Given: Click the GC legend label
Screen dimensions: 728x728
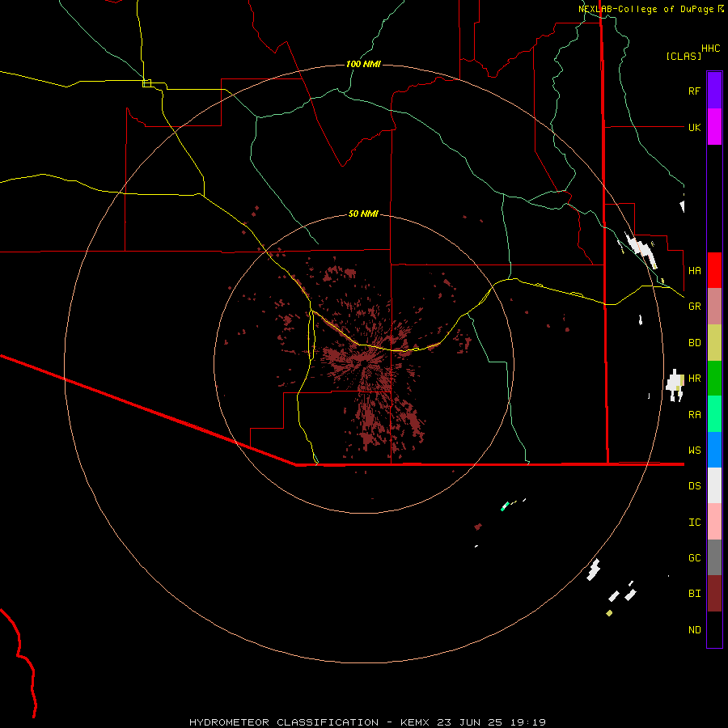Looking at the screenshot, I should click(x=694, y=558).
